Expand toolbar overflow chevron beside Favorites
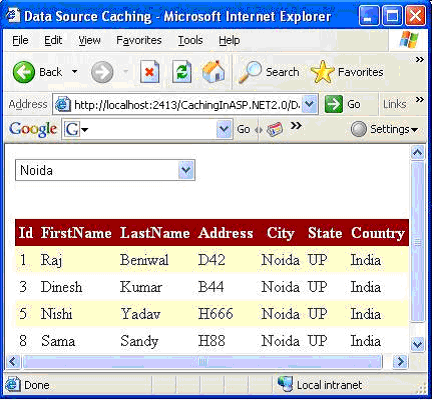 coord(420,60)
